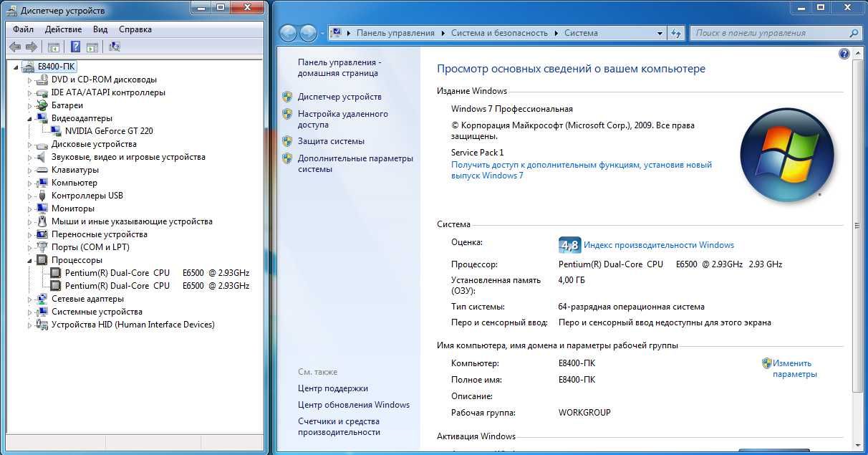Scan for hardware changes toolbar icon
Image resolution: width=868 pixels, height=455 pixels.
pos(115,47)
